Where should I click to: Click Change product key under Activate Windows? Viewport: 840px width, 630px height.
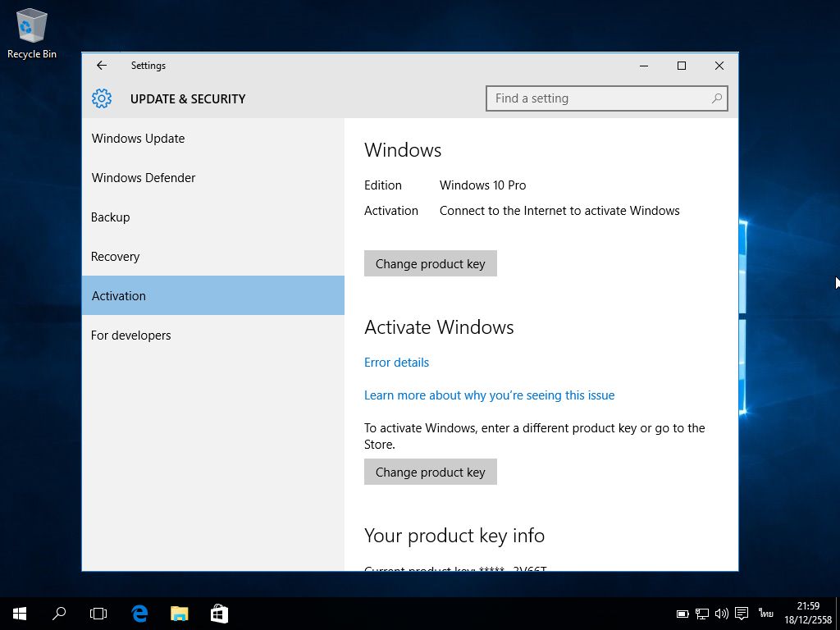pos(430,472)
